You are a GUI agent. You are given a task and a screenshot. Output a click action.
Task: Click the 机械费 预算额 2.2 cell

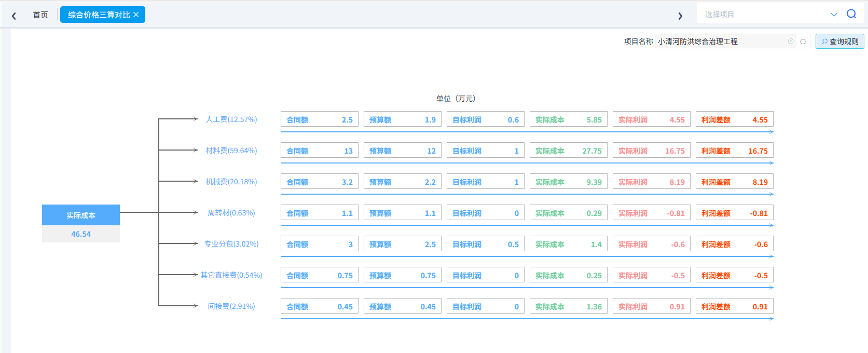(x=403, y=182)
